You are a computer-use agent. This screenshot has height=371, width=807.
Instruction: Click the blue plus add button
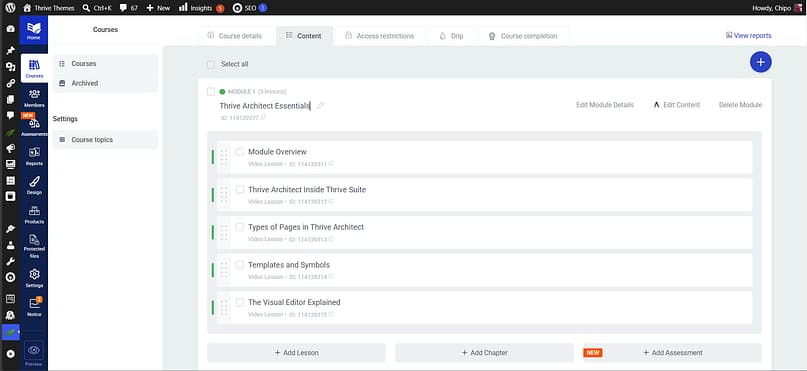click(760, 62)
